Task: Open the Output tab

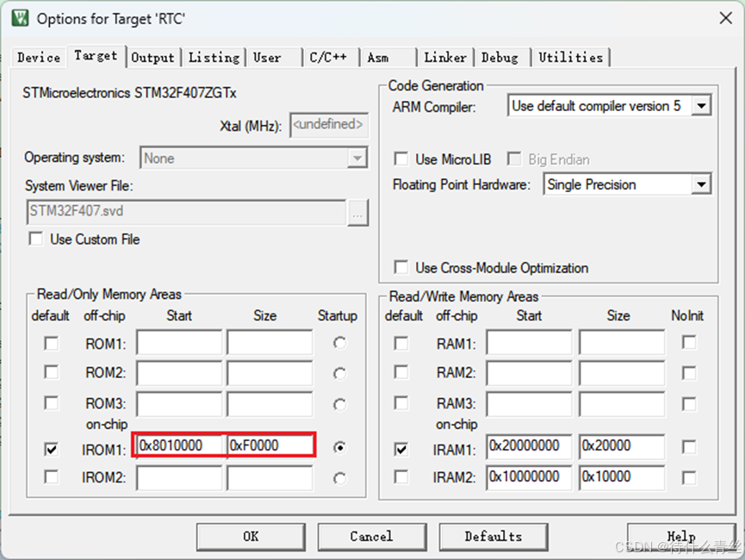Action: click(153, 58)
